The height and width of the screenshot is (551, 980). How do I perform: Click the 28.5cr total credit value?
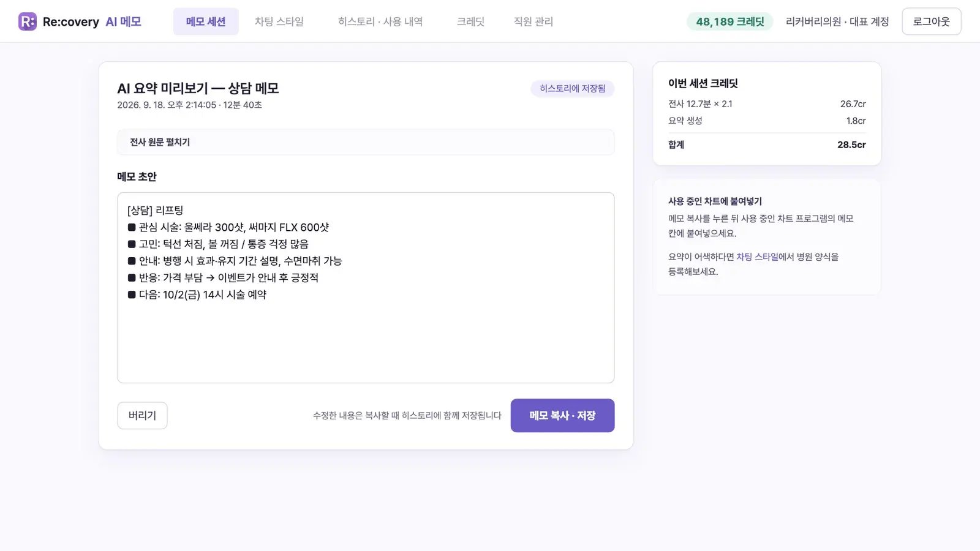point(851,144)
